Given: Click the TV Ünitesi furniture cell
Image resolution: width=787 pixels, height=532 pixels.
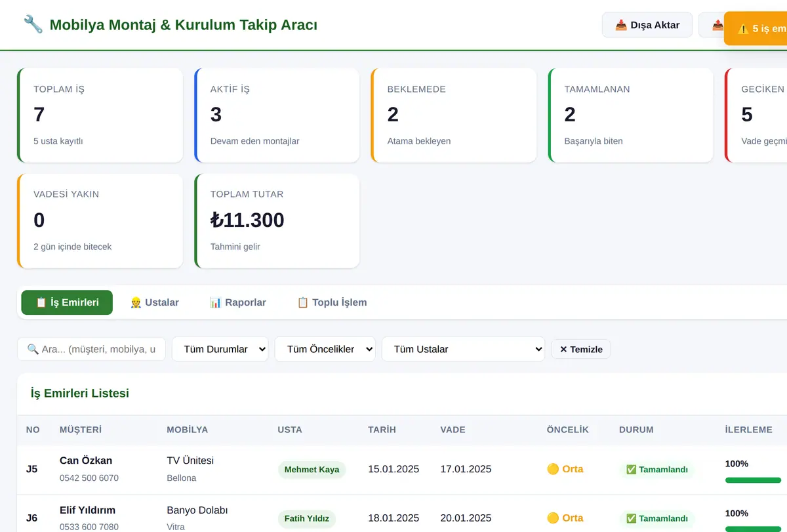Looking at the screenshot, I should (190, 460).
